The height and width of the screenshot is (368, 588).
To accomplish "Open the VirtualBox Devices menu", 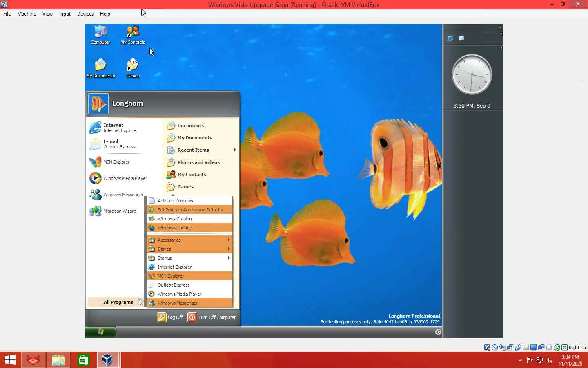I will pyautogui.click(x=85, y=14).
